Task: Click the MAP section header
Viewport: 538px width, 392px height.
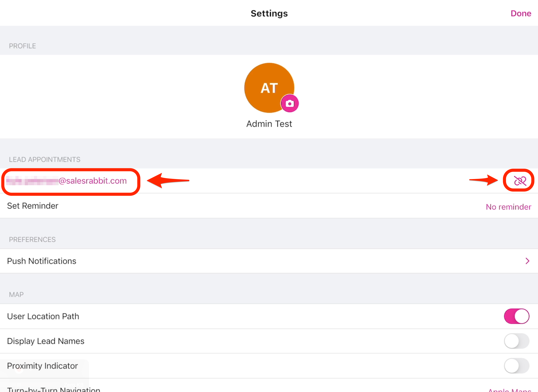Action: point(16,294)
